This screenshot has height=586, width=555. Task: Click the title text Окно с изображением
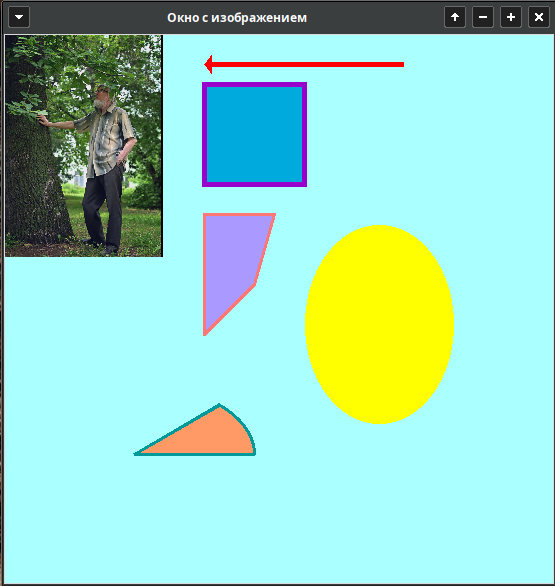point(237,18)
